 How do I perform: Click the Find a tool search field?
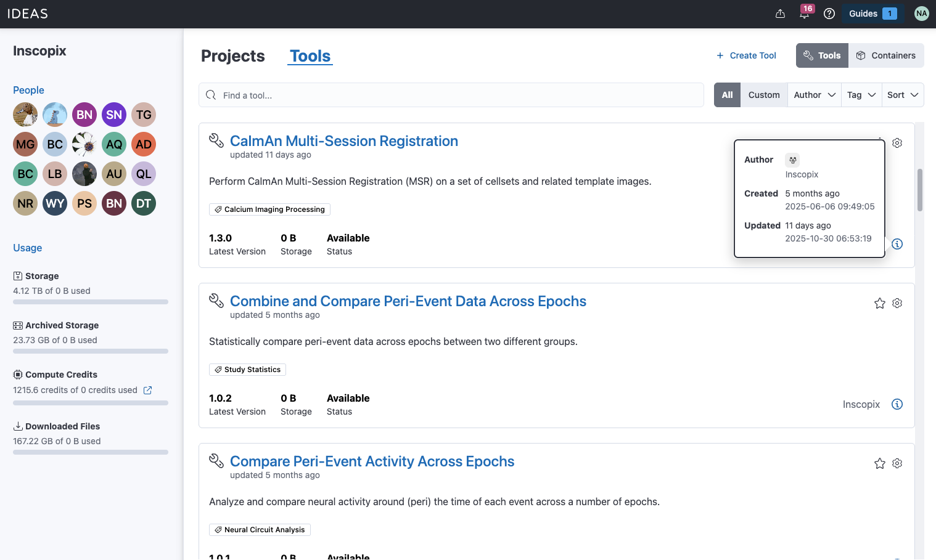click(x=451, y=95)
